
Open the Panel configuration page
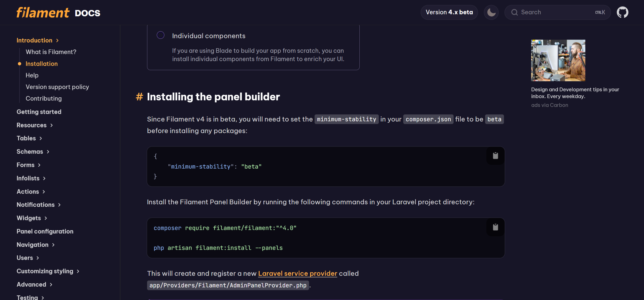[x=45, y=231]
